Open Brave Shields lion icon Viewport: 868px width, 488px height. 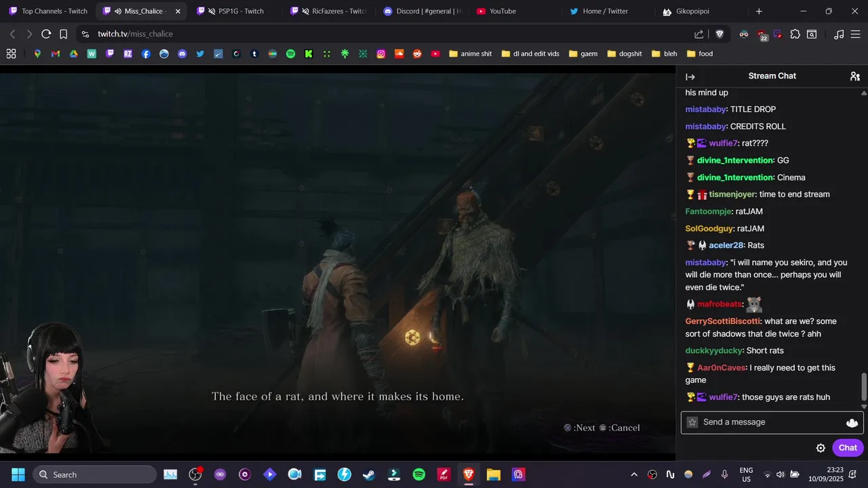click(719, 34)
